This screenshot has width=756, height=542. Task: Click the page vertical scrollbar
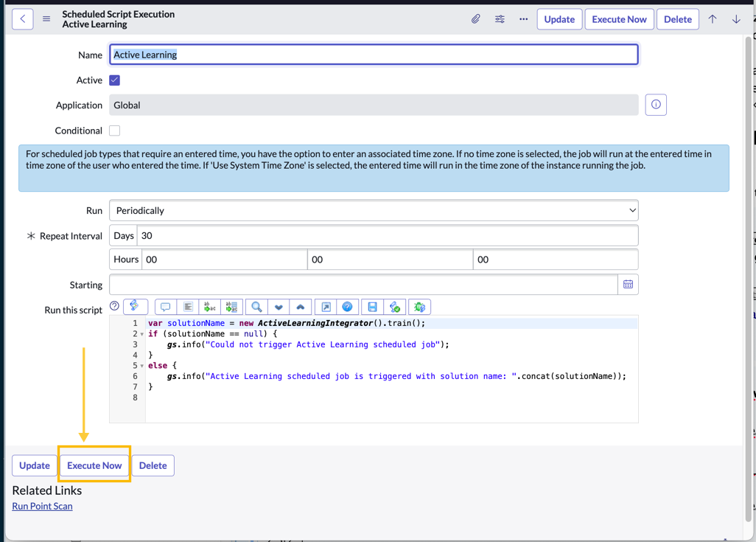[x=749, y=277]
